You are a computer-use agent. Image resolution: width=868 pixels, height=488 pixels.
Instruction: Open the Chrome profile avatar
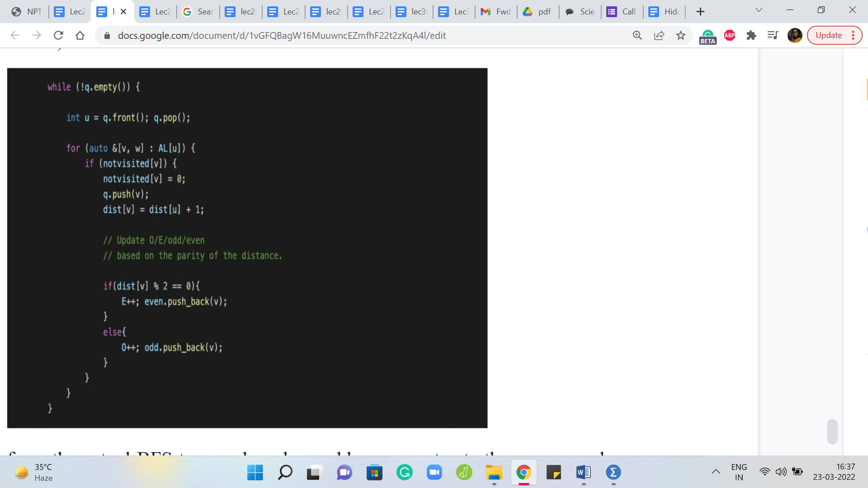(x=795, y=35)
